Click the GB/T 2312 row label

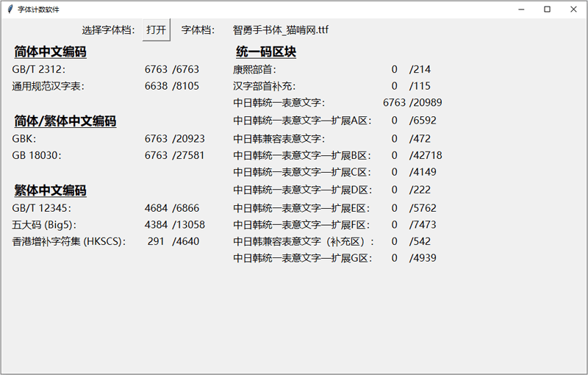click(39, 69)
